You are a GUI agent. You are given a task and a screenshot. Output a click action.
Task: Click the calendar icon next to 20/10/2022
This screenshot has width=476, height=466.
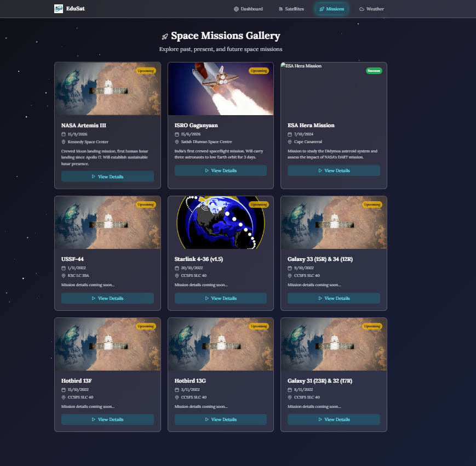tap(177, 268)
